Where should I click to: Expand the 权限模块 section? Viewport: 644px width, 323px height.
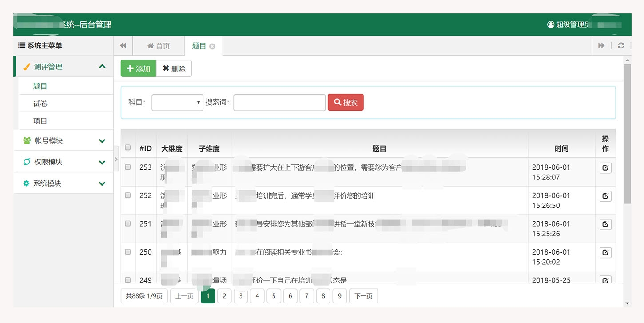64,162
